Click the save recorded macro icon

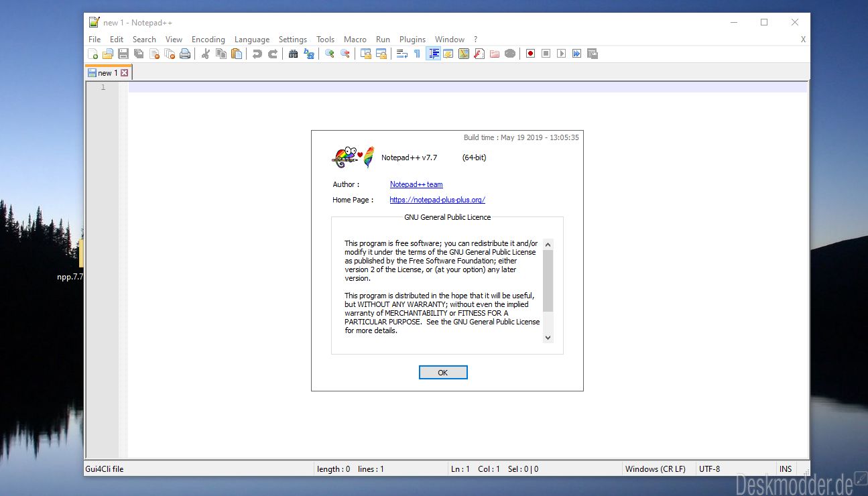tap(593, 54)
